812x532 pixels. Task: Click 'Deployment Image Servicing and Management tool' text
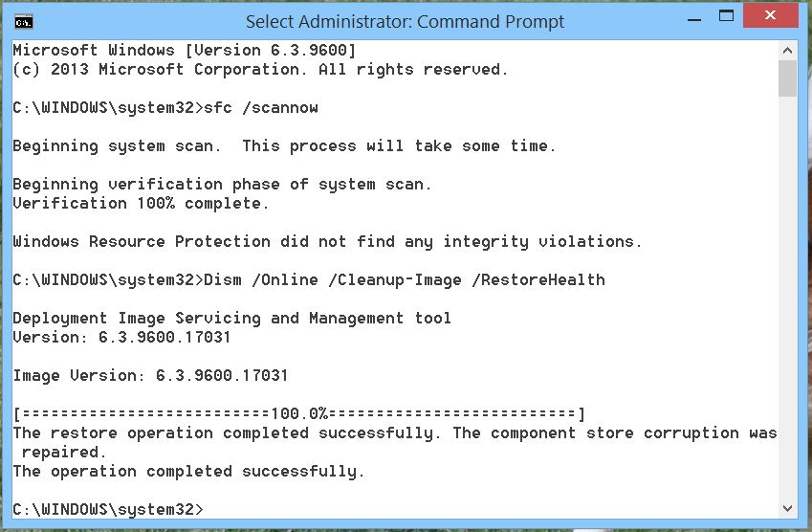coord(231,318)
